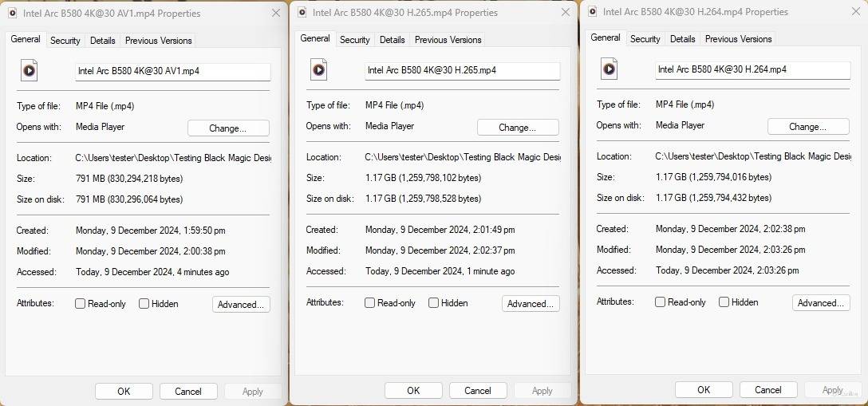Screen dimensions: 868x406
Task: Open Advanced... attributes in H.264.mp4 properties
Action: (x=821, y=303)
